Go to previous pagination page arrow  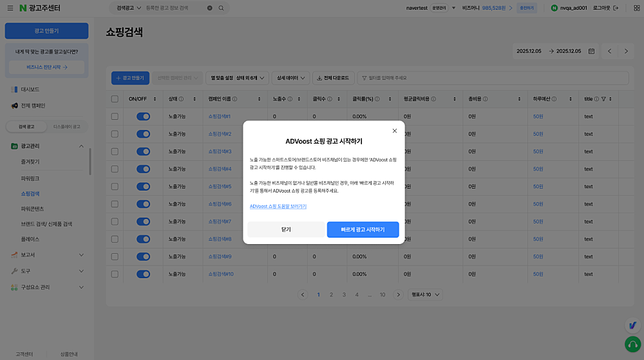coord(303,295)
